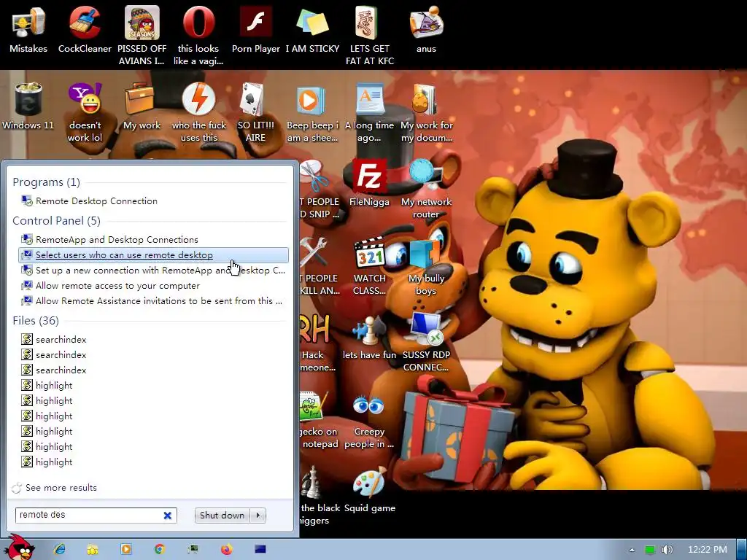Click the Shut down button

coord(222,516)
